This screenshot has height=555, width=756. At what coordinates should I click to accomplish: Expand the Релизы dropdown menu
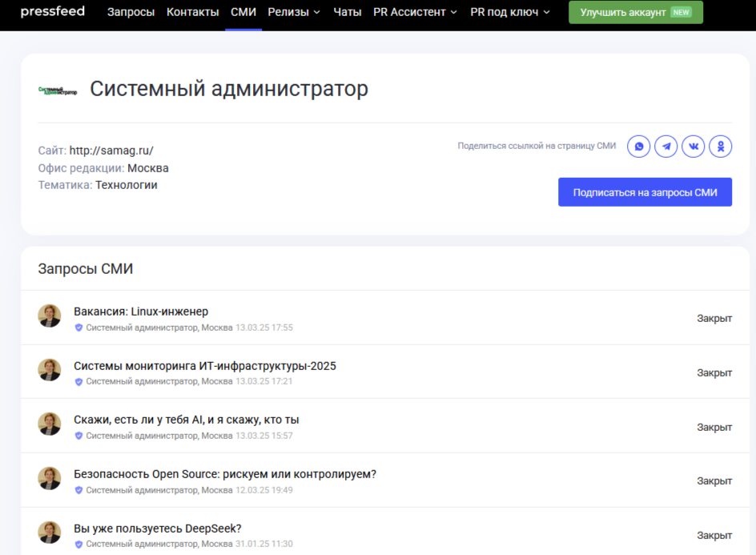click(x=294, y=12)
